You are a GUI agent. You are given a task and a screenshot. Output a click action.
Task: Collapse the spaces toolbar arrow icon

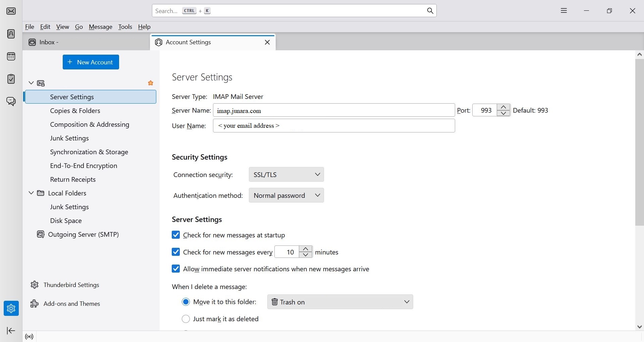(11, 331)
